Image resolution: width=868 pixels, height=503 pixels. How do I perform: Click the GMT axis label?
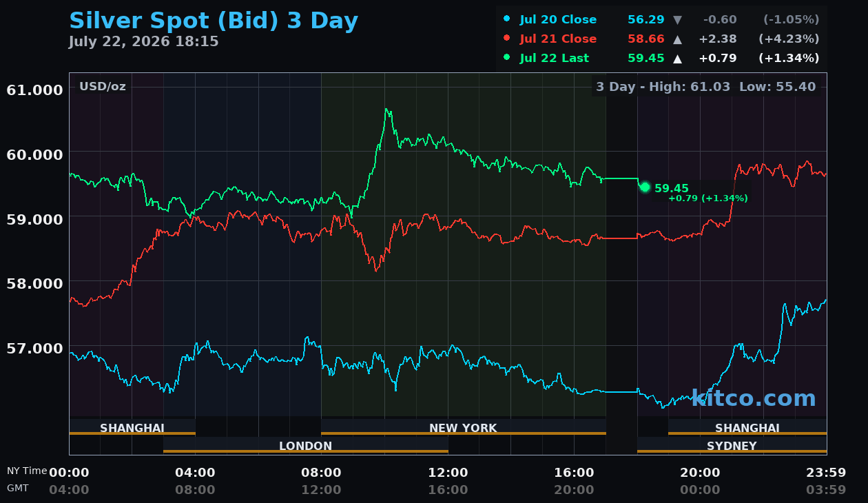point(18,488)
